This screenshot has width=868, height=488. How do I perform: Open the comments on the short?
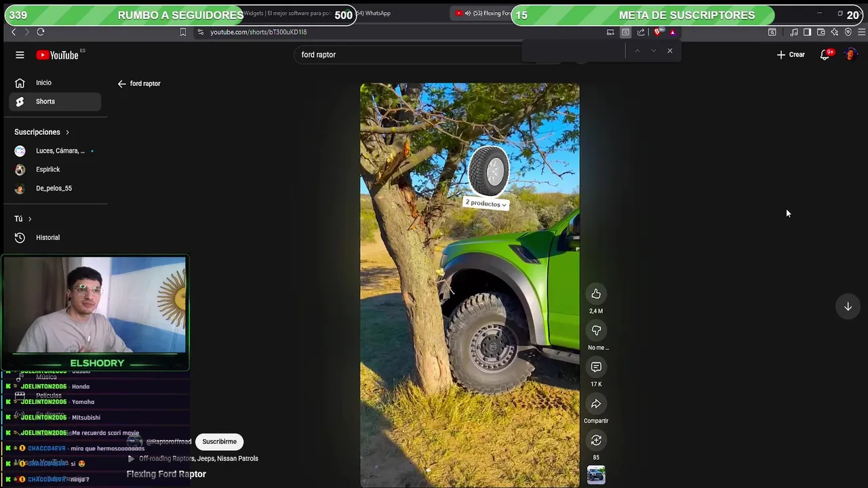click(596, 367)
